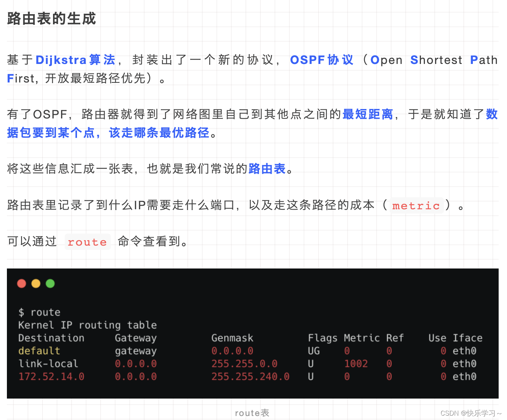Viewport: 507px width, 420px height.
Task: Open the Dijkstra 算法 link
Action: (x=75, y=60)
